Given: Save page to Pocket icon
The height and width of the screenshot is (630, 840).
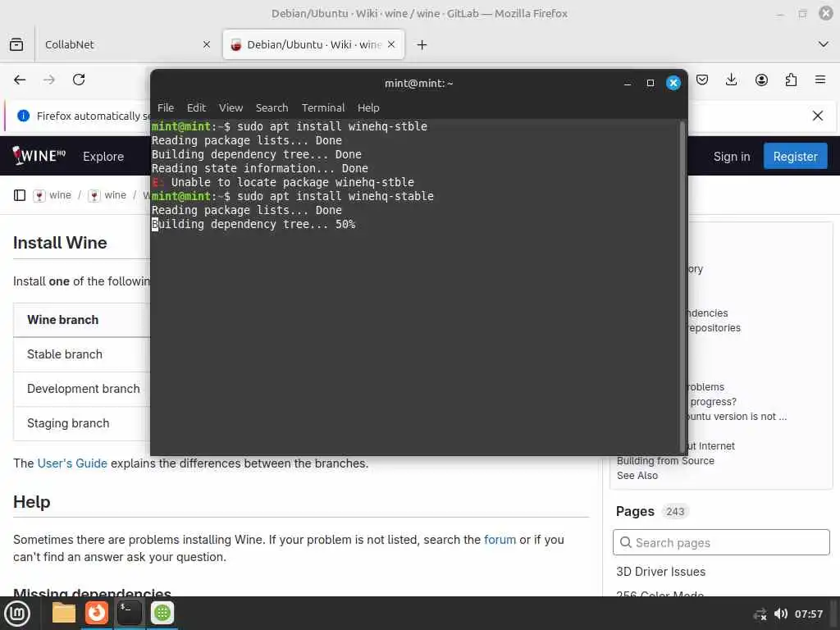Looking at the screenshot, I should coord(702,80).
